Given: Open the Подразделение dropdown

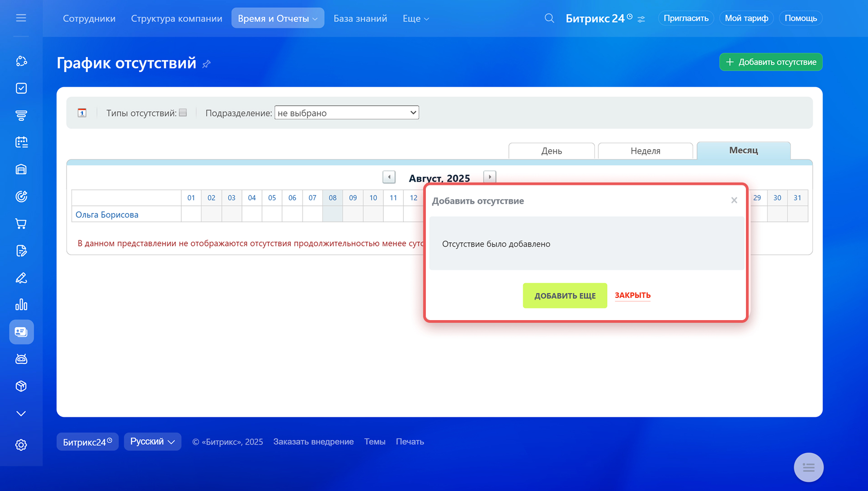Looking at the screenshot, I should [x=347, y=113].
